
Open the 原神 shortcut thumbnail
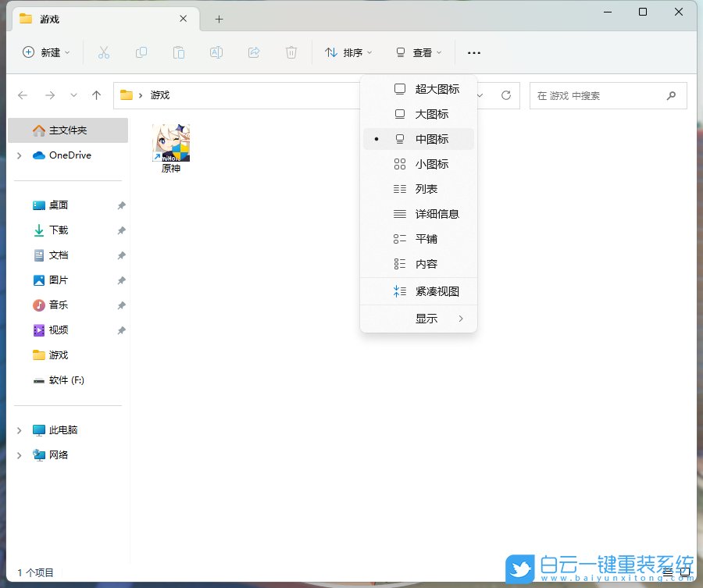tap(171, 141)
